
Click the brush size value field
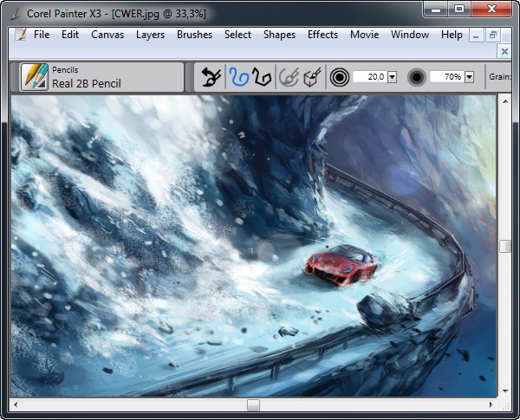(370, 77)
